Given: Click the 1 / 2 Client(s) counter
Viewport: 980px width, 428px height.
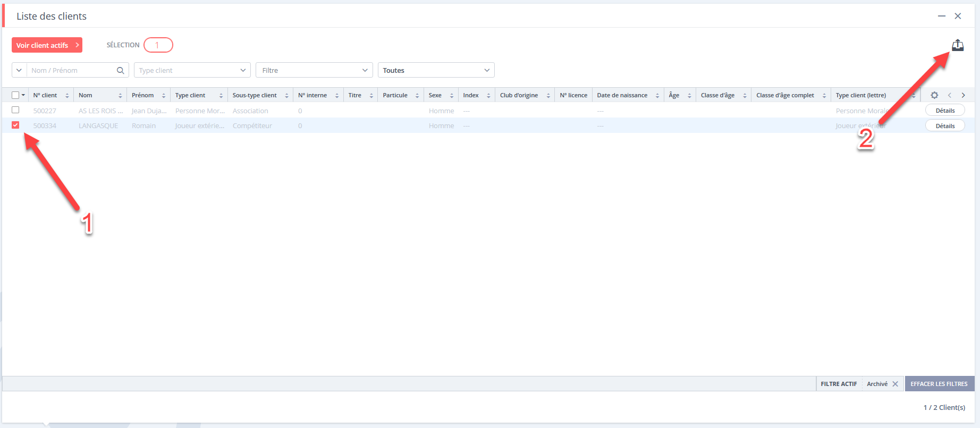Looking at the screenshot, I should (x=944, y=407).
